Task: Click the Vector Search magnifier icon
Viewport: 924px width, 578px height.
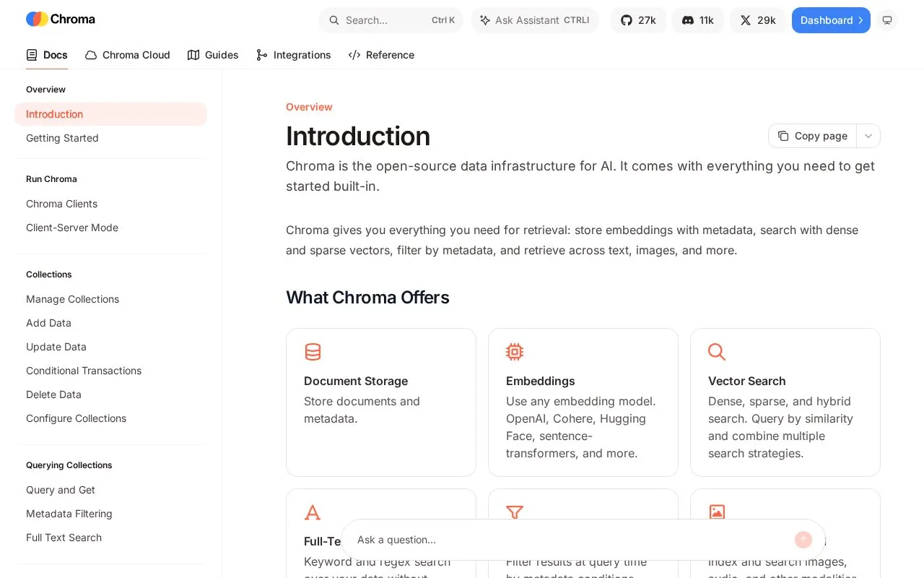Action: [717, 352]
